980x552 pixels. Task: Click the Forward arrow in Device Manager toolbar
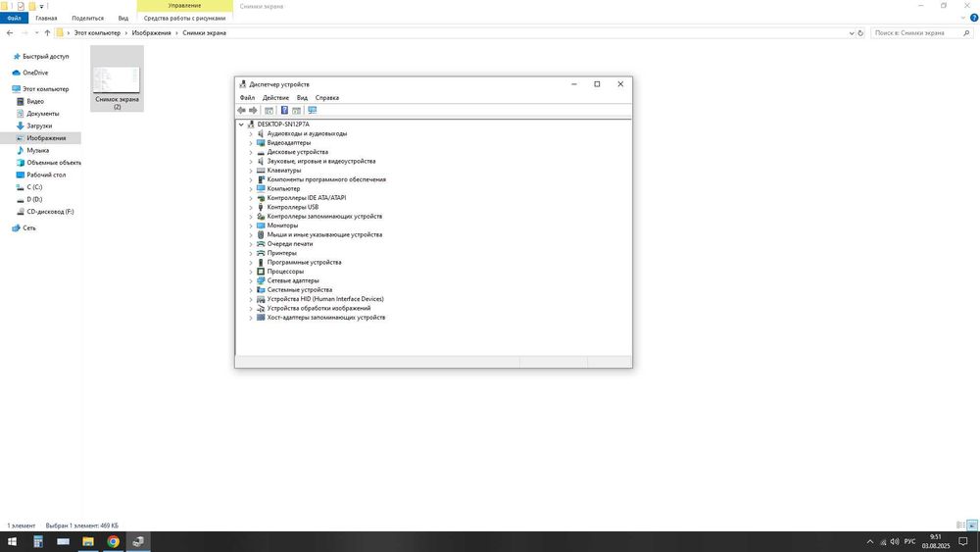[x=253, y=111]
